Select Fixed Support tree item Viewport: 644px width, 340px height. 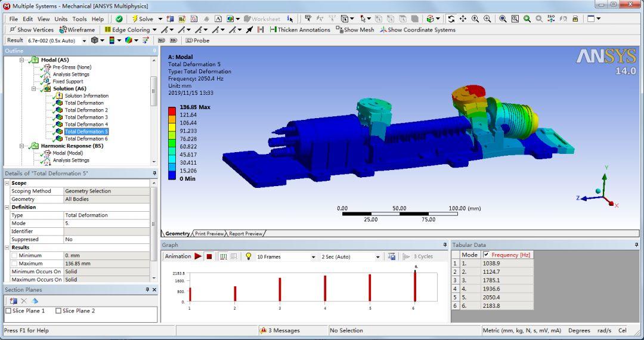pos(68,81)
